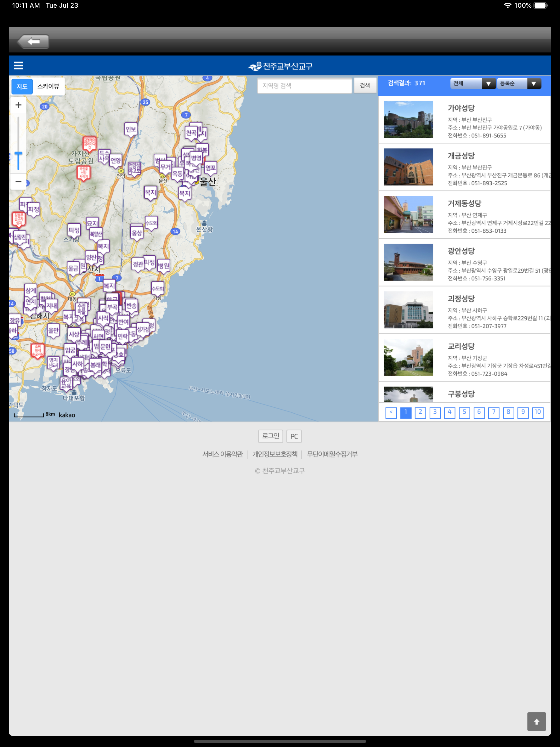The height and width of the screenshot is (747, 560).
Task: Click the map zoom level slider handle
Action: 19,154
